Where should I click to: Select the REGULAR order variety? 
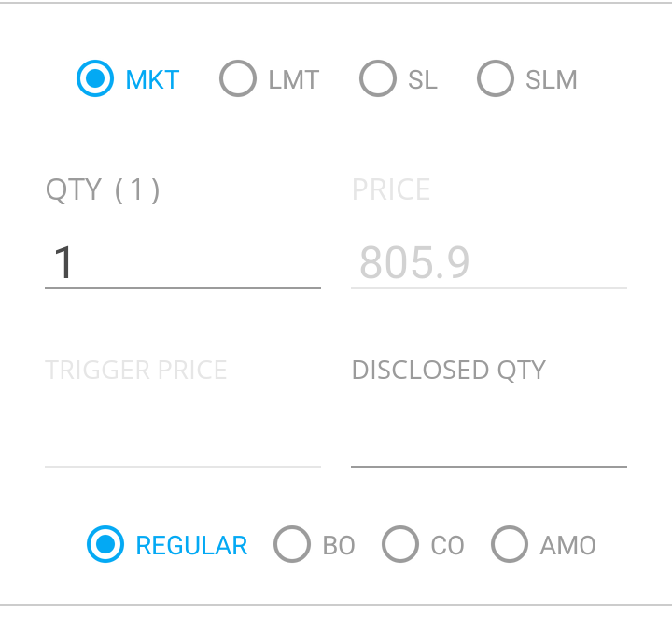point(105,544)
